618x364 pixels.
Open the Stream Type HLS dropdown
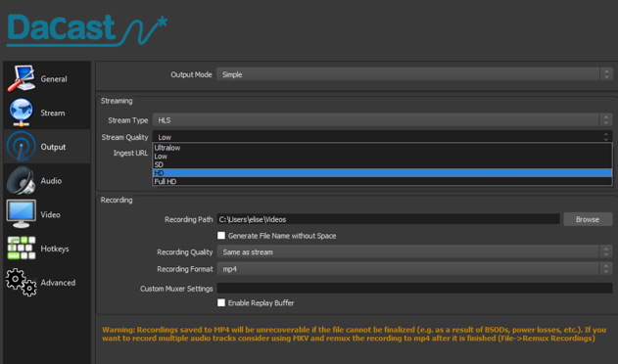click(382, 119)
